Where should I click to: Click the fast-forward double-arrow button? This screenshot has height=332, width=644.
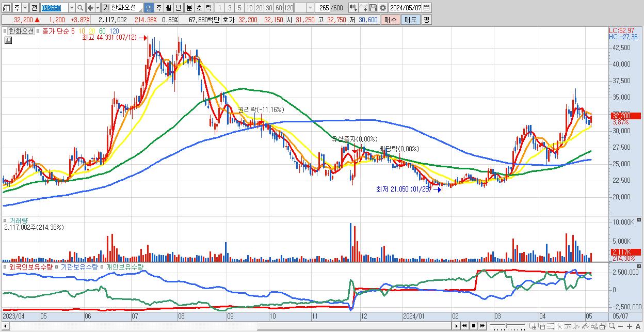click(x=482, y=326)
